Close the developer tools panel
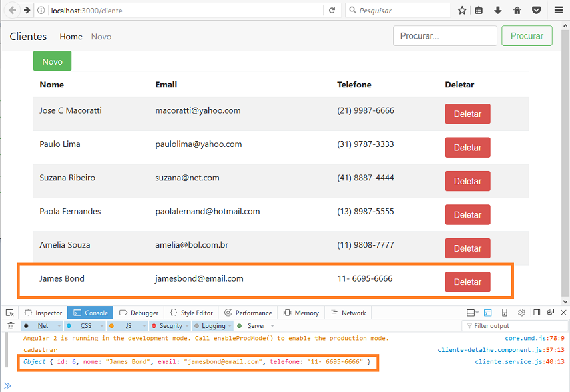Viewport: 570px width, 392px height. 563,312
